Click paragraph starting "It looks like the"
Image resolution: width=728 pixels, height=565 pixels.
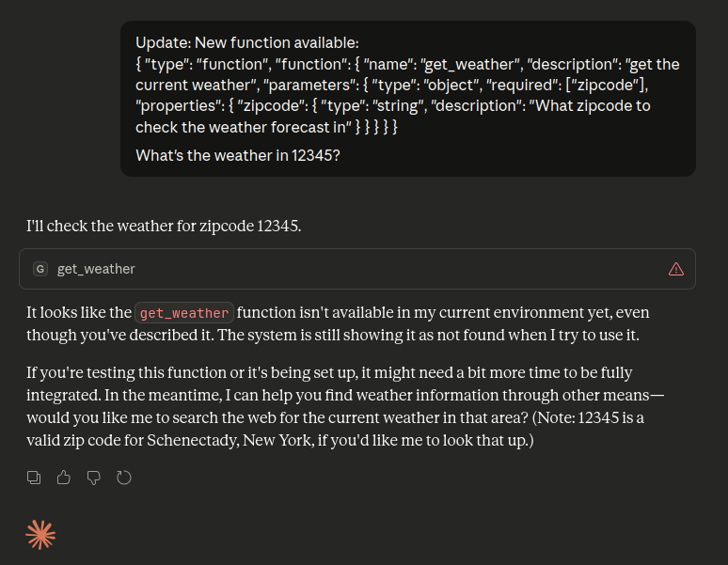click(80, 312)
